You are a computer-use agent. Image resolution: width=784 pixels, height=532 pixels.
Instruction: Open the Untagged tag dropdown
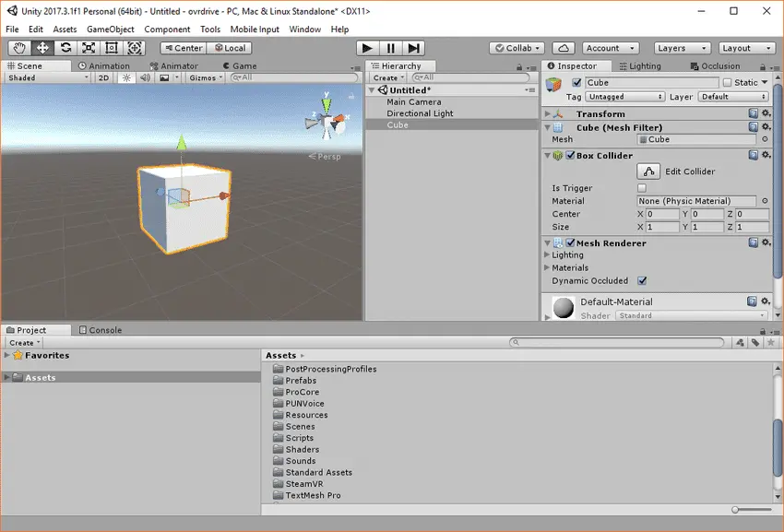point(624,96)
